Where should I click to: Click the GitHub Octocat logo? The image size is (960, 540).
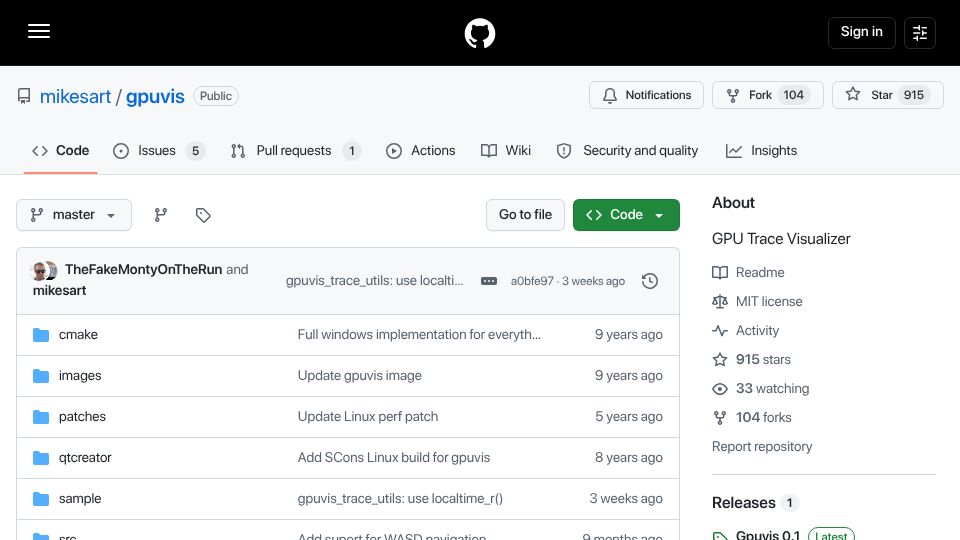[480, 33]
